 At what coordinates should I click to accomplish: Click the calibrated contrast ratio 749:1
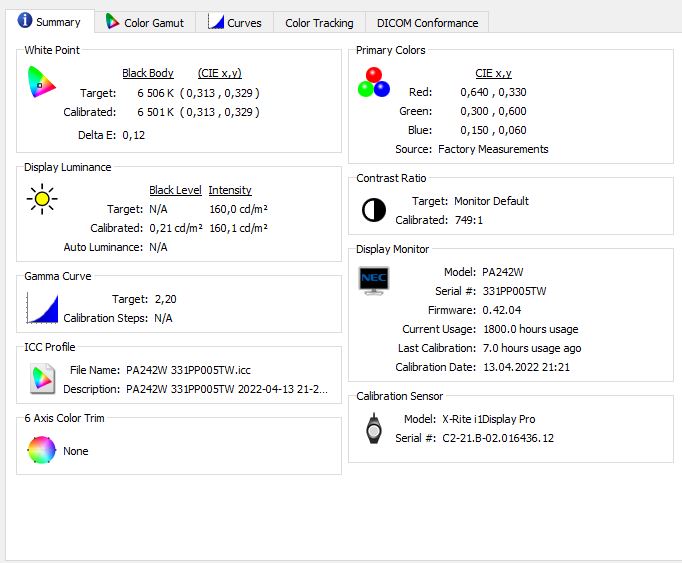point(469,220)
